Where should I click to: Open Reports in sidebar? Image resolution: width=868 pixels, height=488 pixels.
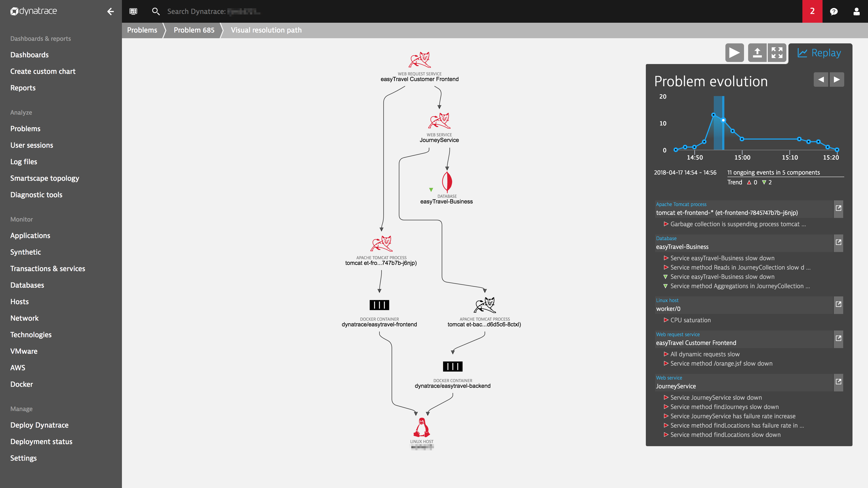pyautogui.click(x=23, y=88)
